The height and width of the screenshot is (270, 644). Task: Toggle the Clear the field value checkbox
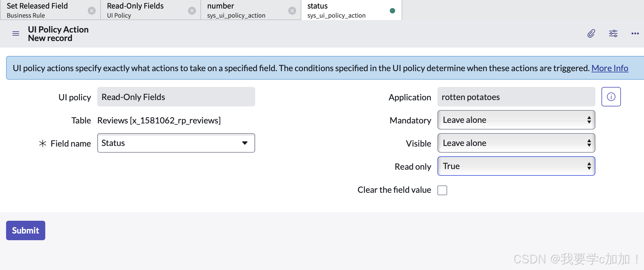pyautogui.click(x=442, y=190)
